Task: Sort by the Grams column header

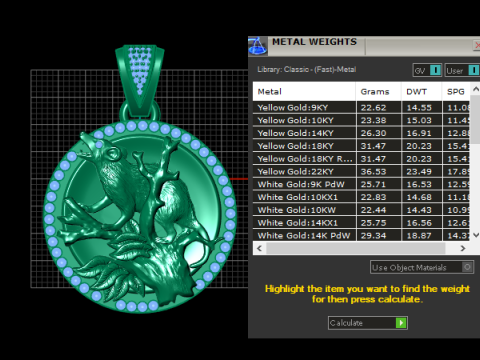Action: pyautogui.click(x=379, y=91)
